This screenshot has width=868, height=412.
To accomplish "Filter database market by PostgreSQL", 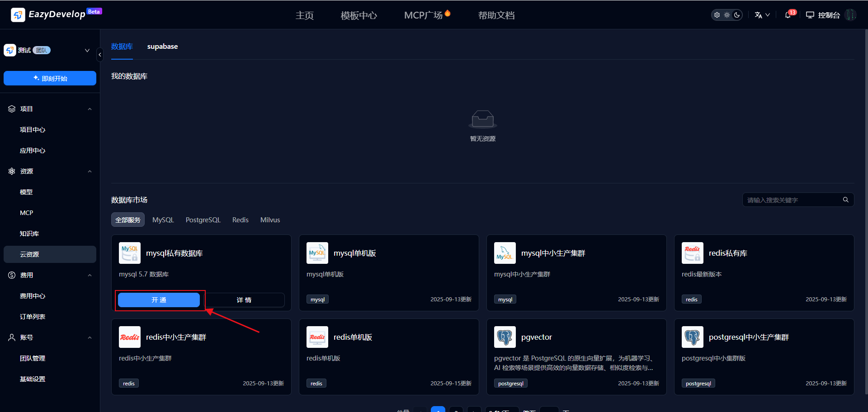I will click(x=203, y=220).
